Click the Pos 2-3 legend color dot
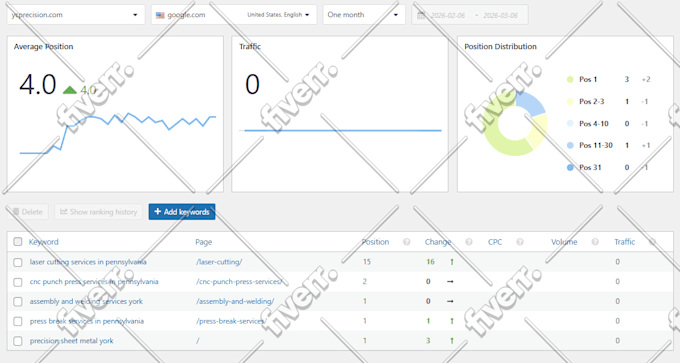680x363 pixels. (x=570, y=101)
